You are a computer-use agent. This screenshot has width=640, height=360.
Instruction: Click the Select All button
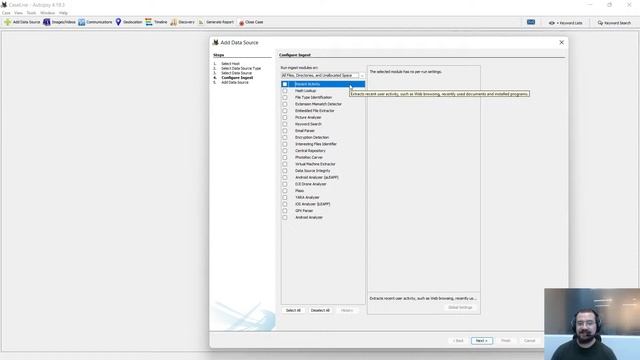[293, 310]
